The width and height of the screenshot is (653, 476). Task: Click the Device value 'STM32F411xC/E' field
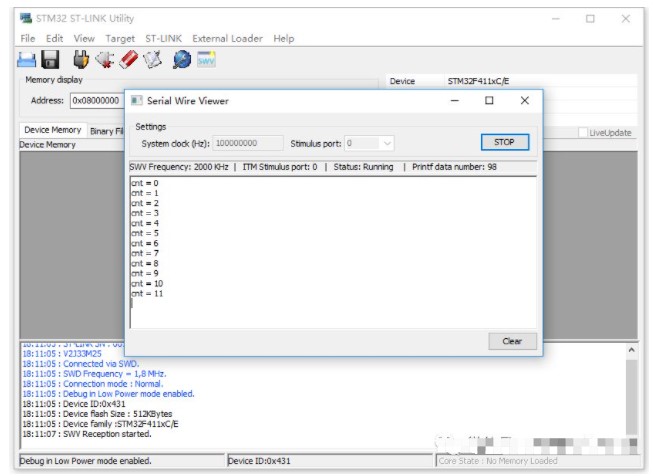pyautogui.click(x=478, y=81)
